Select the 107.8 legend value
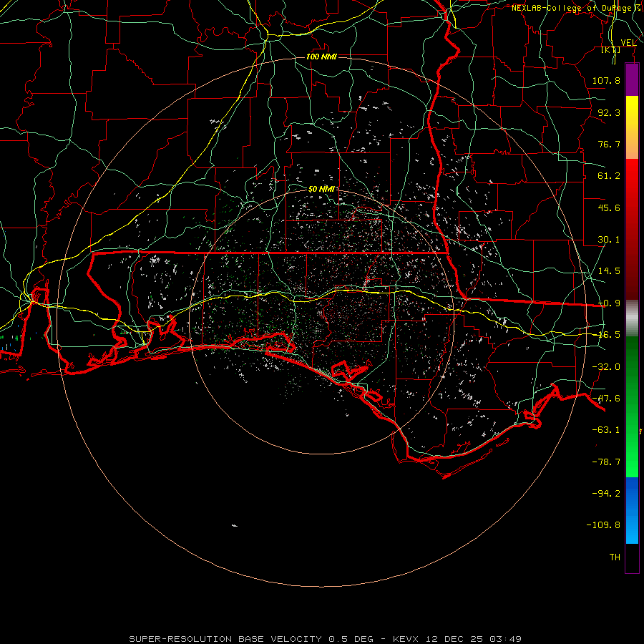 [606, 80]
